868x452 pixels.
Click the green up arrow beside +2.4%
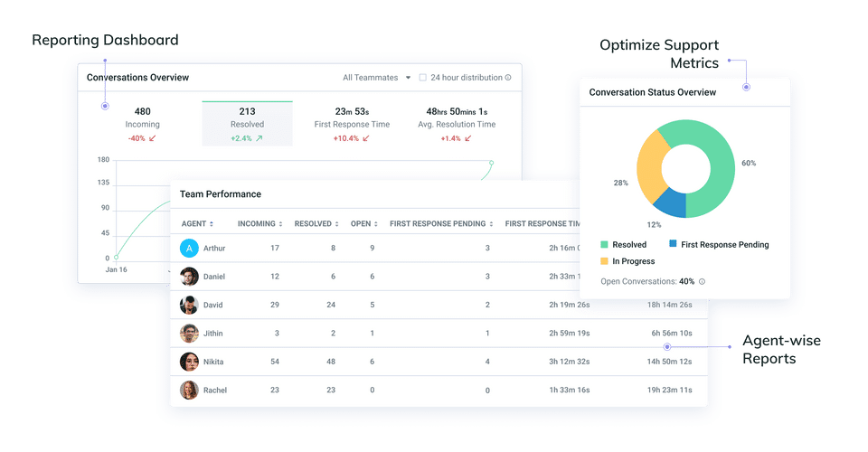pos(259,138)
